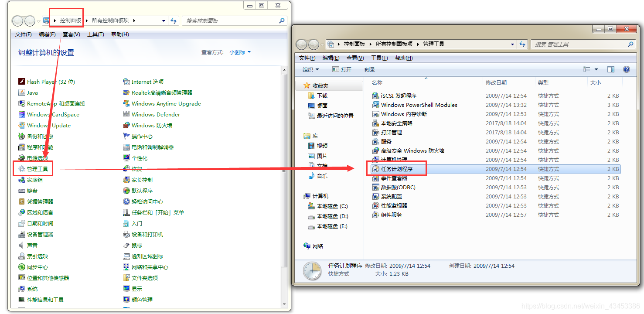Screen dimensions: 644x314
Task: Open recent pages dropdown in 管理工具 window
Action: click(x=323, y=44)
